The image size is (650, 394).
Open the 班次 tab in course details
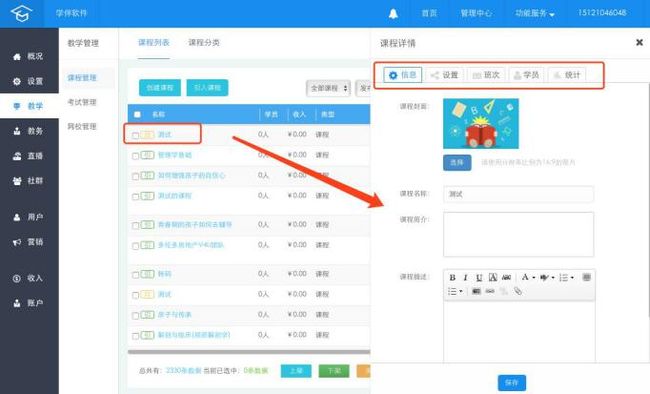[486, 75]
